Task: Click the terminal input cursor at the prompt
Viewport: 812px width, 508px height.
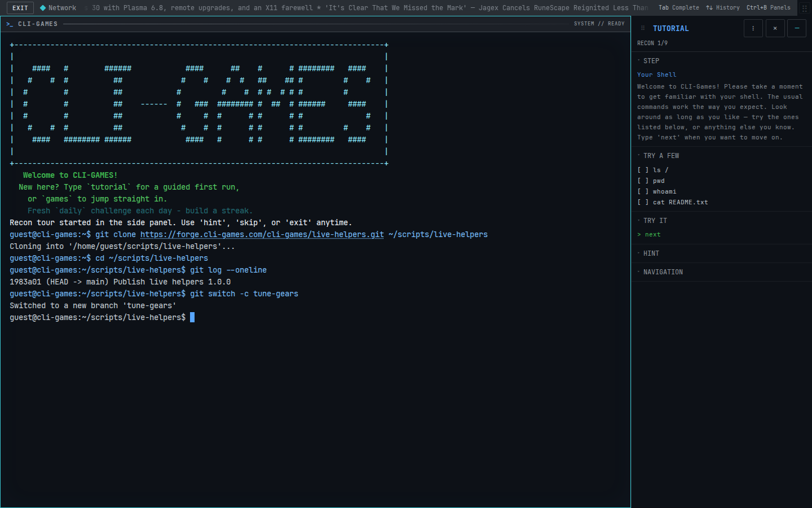Action: click(x=192, y=317)
